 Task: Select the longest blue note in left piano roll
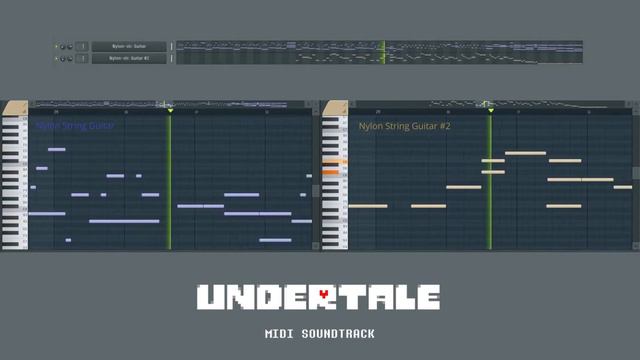[x=124, y=221]
